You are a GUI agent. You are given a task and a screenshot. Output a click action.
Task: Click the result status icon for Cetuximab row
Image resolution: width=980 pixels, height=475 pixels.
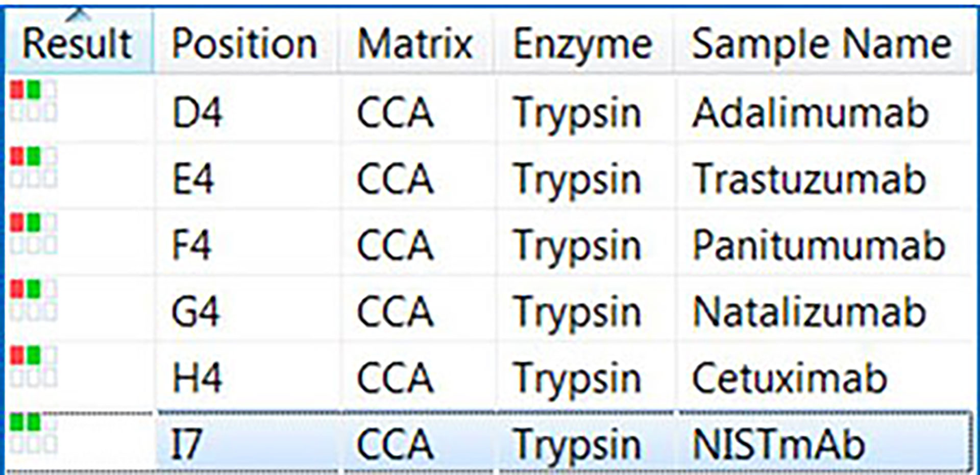point(33,366)
